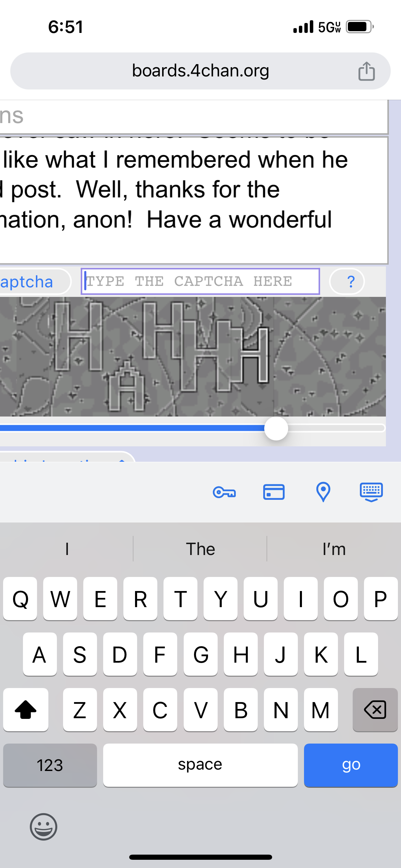The height and width of the screenshot is (868, 401).
Task: Tap the captcha image
Action: (193, 357)
